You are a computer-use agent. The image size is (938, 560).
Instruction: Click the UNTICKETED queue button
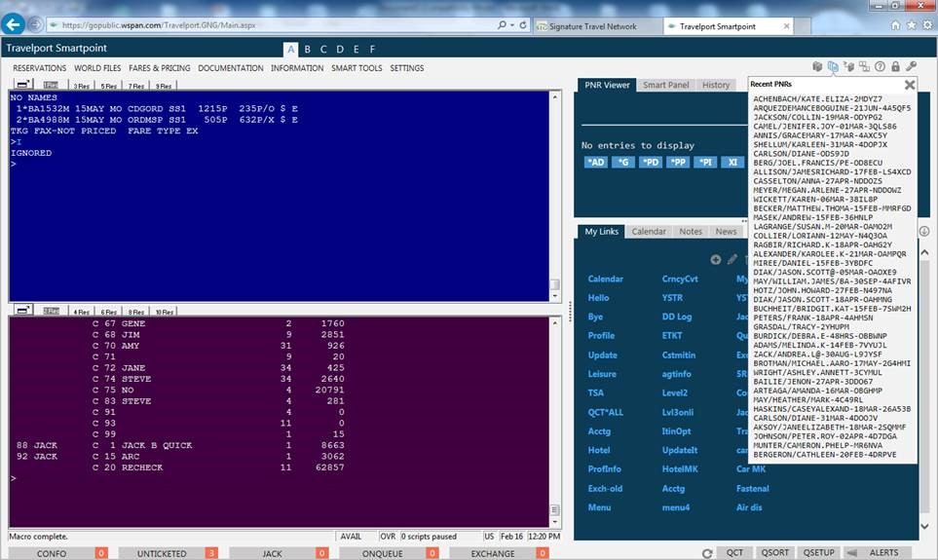[169, 553]
